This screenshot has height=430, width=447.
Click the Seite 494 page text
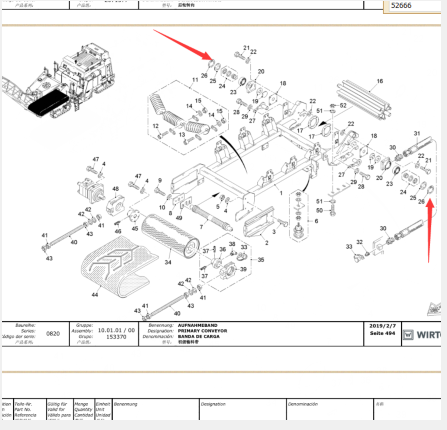click(x=382, y=333)
